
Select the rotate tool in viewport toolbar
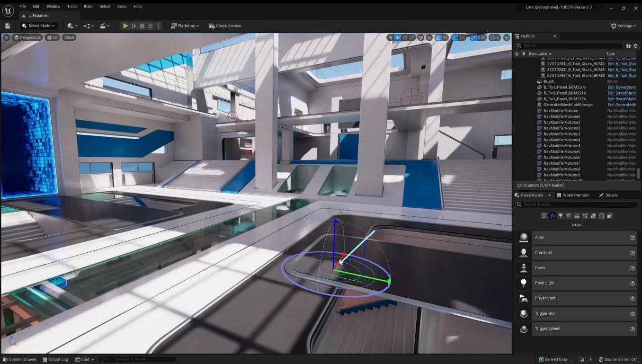[x=405, y=37]
